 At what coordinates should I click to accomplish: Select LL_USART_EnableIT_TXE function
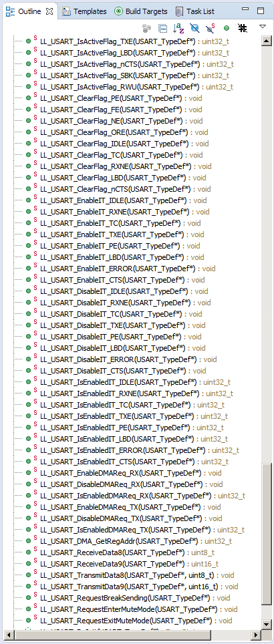coord(122,234)
